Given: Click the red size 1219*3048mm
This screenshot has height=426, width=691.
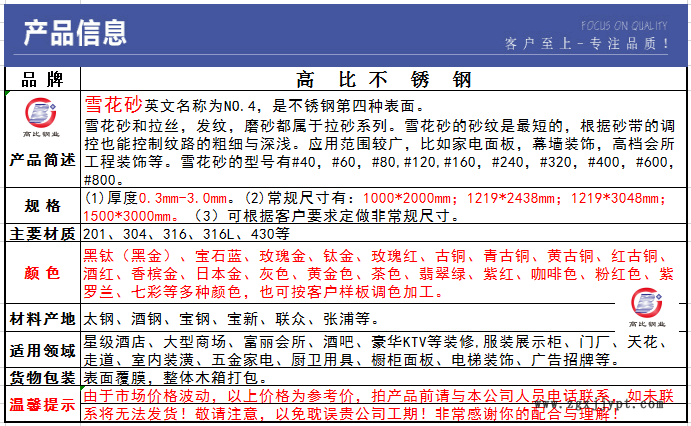Looking at the screenshot, I should point(615,198).
